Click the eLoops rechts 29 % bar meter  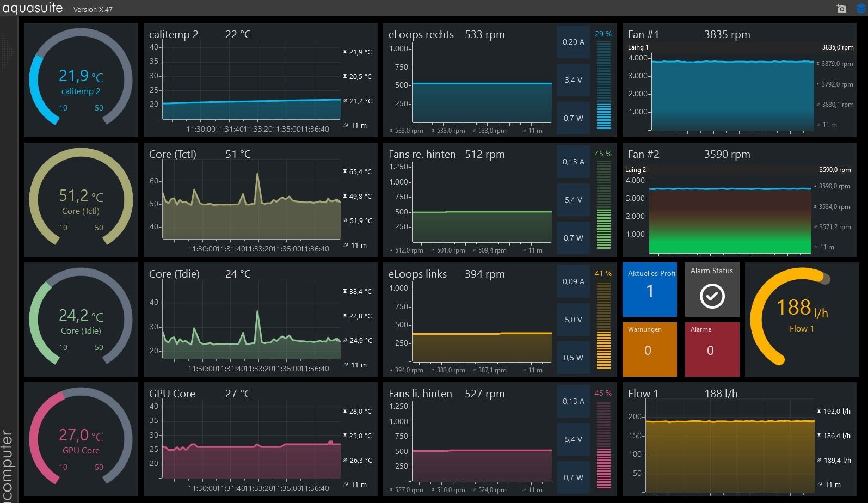tap(604, 85)
